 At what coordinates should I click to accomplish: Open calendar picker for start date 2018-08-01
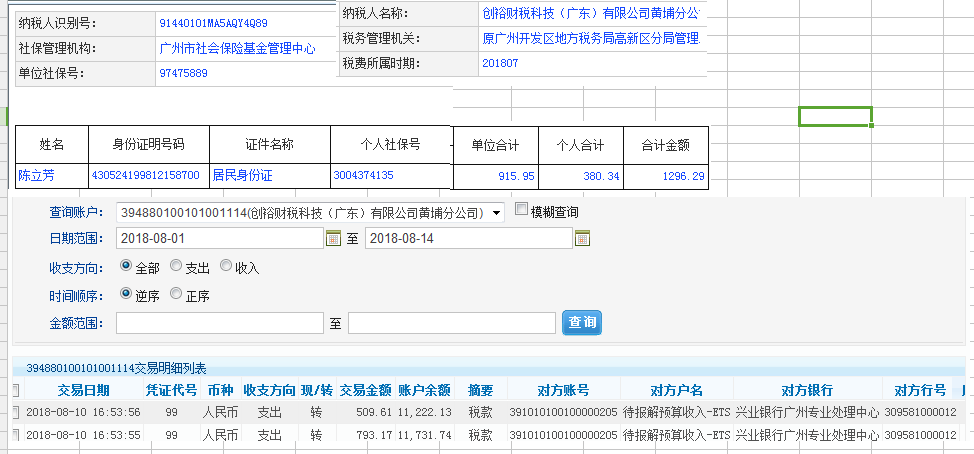coord(334,238)
